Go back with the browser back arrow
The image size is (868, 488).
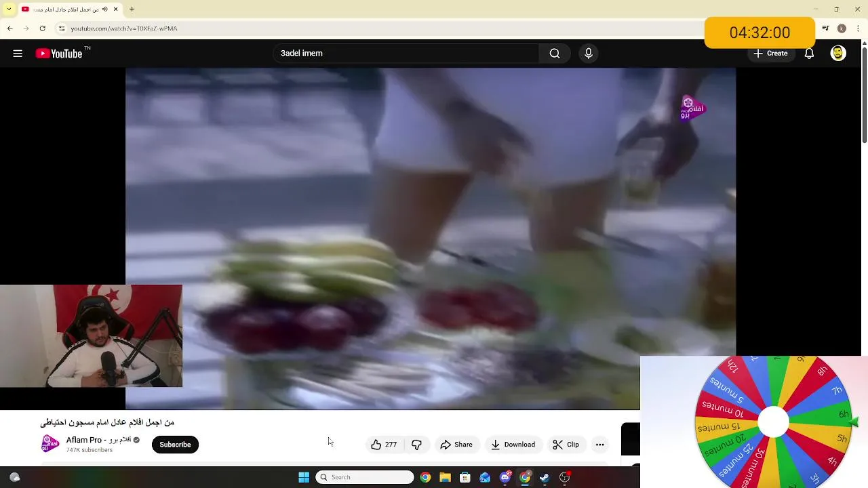(9, 28)
